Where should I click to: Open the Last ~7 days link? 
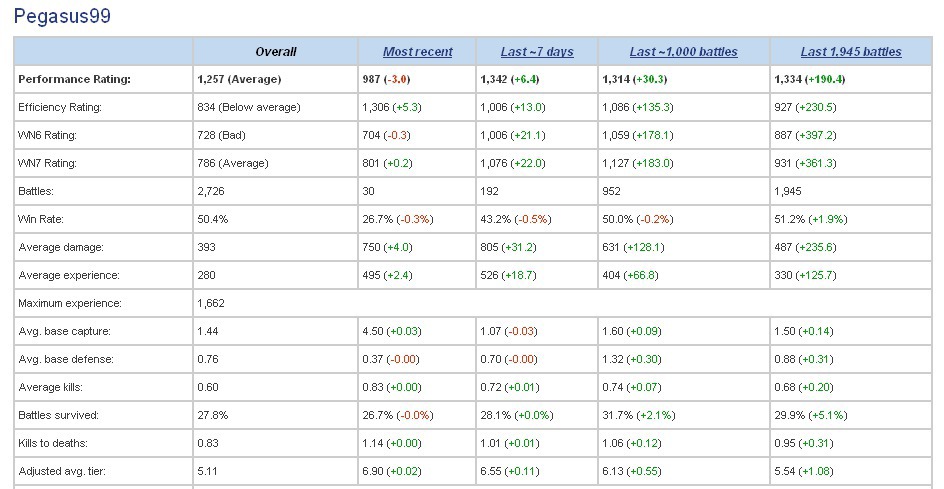(537, 52)
